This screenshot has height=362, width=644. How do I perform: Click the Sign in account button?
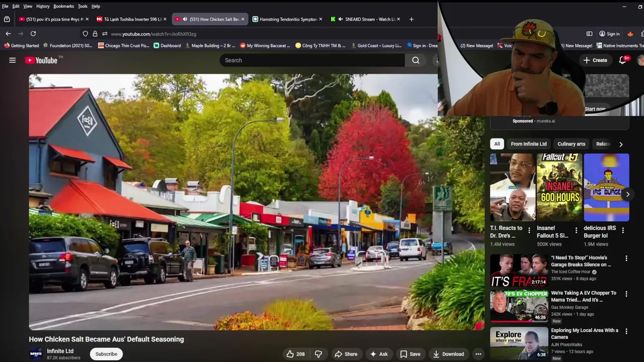pos(609,34)
